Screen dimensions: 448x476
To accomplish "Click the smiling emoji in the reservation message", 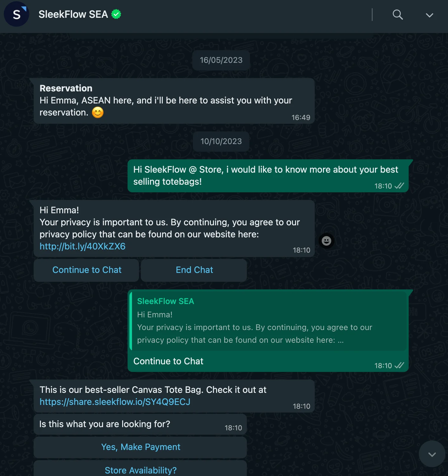I will [x=97, y=112].
